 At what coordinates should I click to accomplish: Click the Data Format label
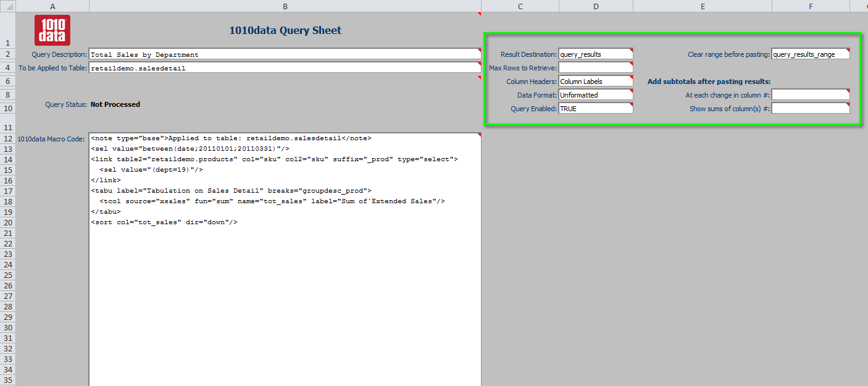pos(537,96)
